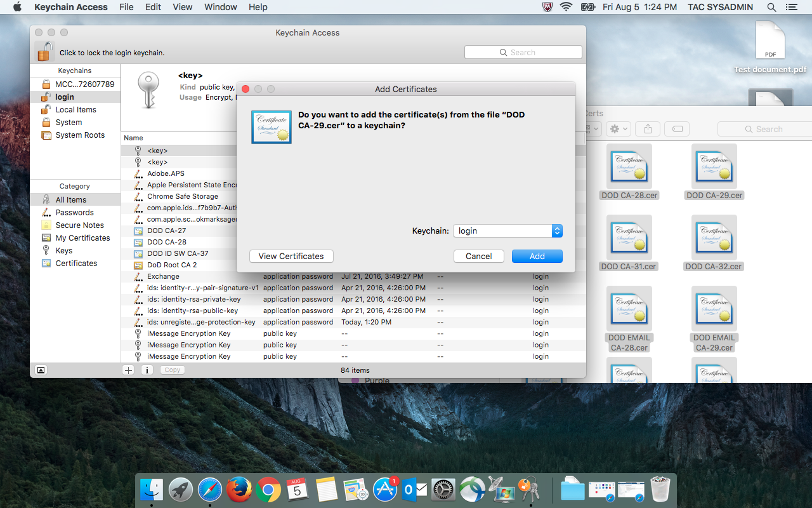
Task: Lock the login keychain with the padlock icon
Action: pyautogui.click(x=45, y=51)
